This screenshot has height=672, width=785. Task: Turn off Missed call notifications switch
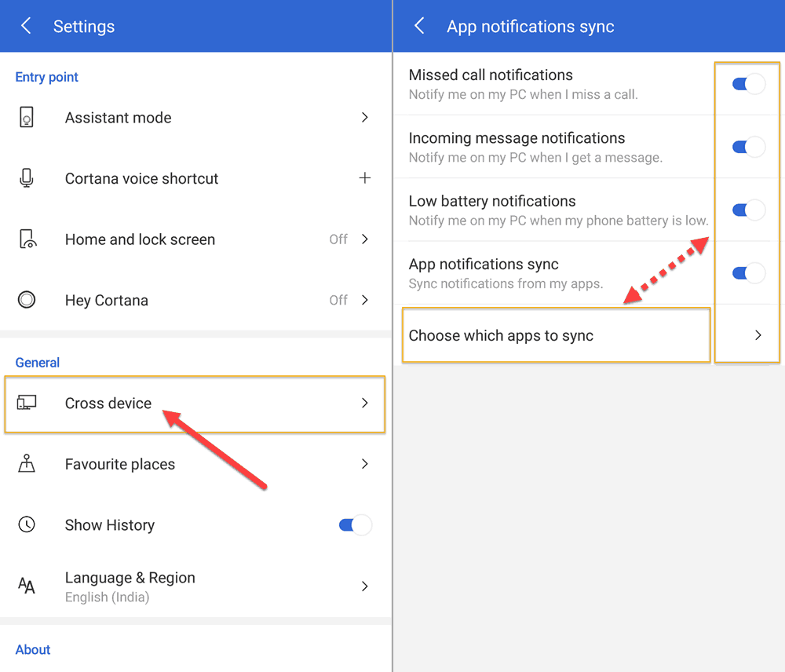(748, 84)
